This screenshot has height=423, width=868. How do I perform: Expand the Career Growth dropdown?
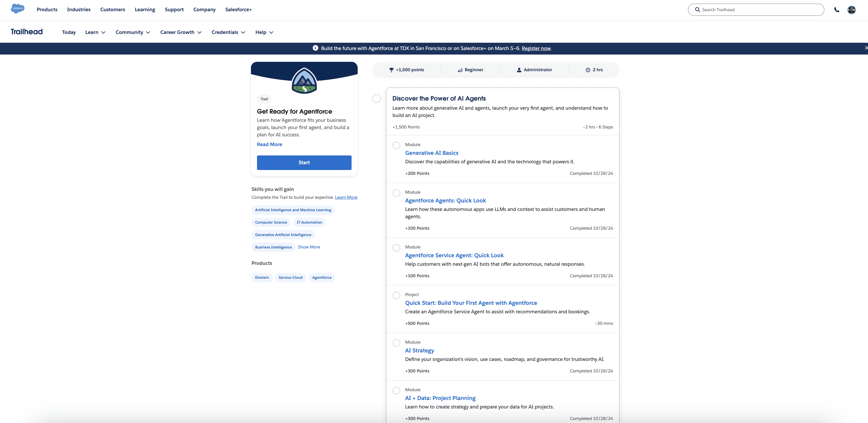pyautogui.click(x=181, y=32)
